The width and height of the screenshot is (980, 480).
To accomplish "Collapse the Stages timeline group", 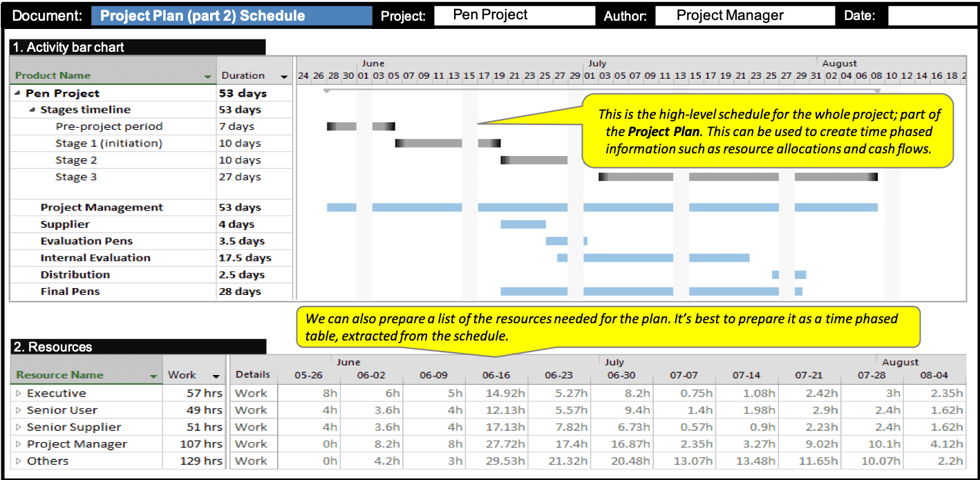I will coord(30,109).
